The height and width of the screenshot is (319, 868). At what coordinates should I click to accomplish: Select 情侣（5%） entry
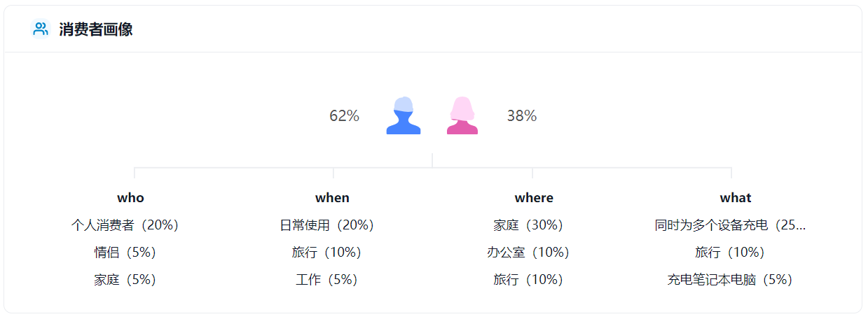(x=125, y=253)
